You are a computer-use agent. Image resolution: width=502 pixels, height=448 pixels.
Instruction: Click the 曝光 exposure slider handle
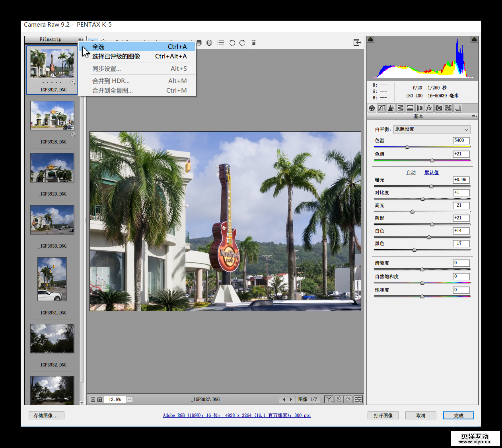tap(431, 186)
